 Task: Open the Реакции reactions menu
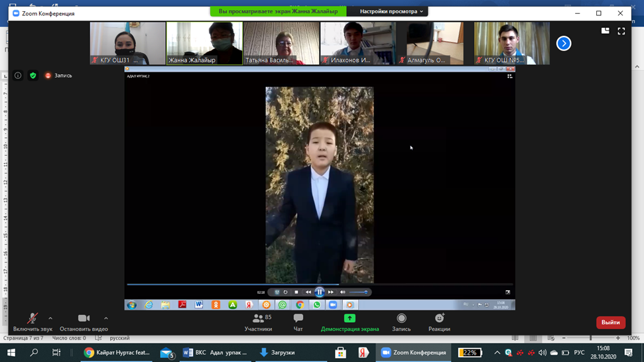(439, 322)
